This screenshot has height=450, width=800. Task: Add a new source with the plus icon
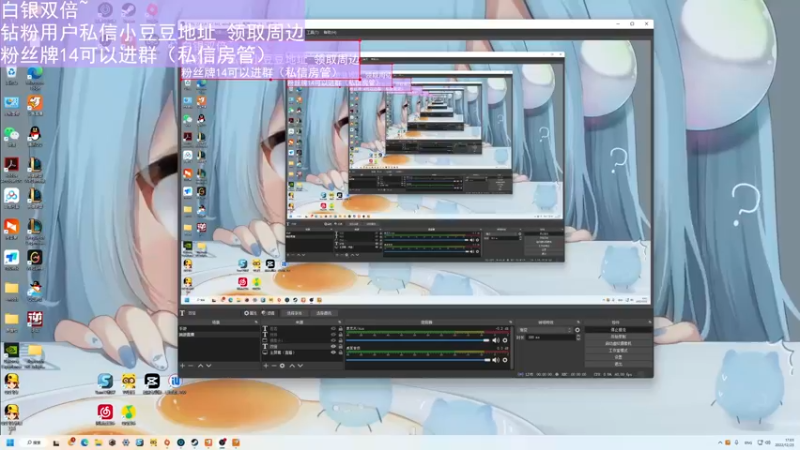point(266,365)
